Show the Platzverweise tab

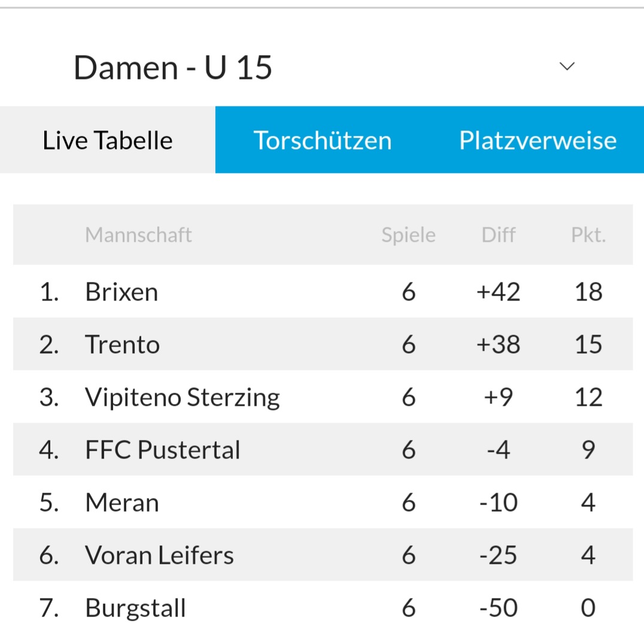pos(537,141)
